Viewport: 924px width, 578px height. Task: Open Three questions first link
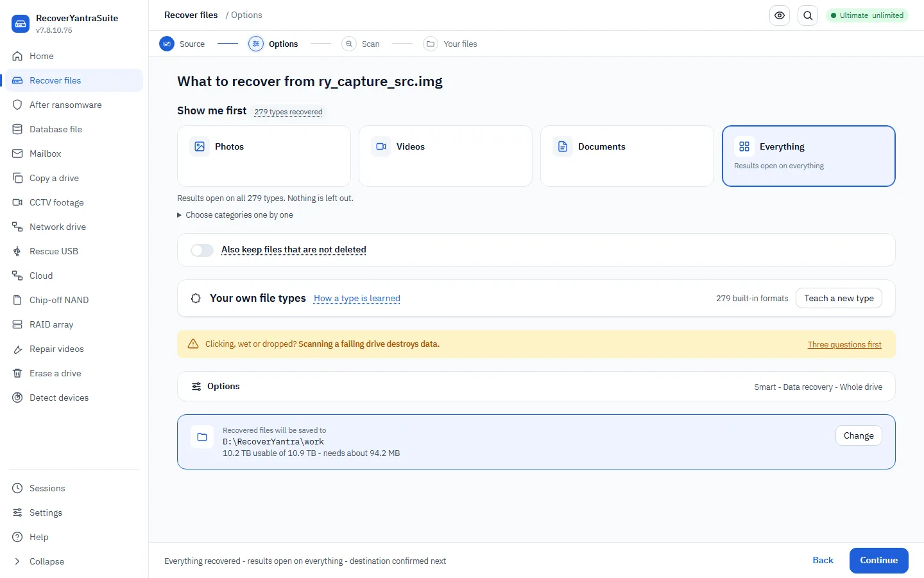(844, 345)
